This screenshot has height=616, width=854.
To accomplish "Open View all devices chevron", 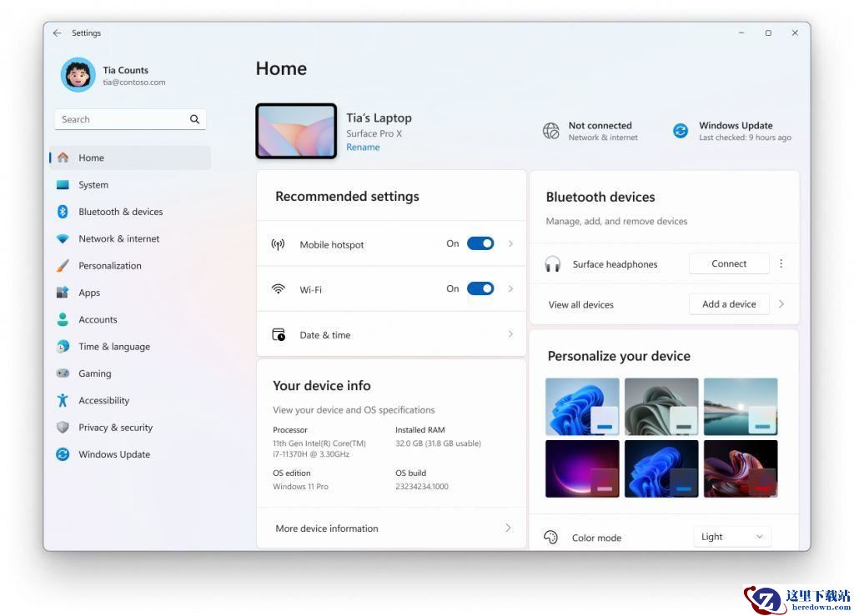I will tap(781, 304).
